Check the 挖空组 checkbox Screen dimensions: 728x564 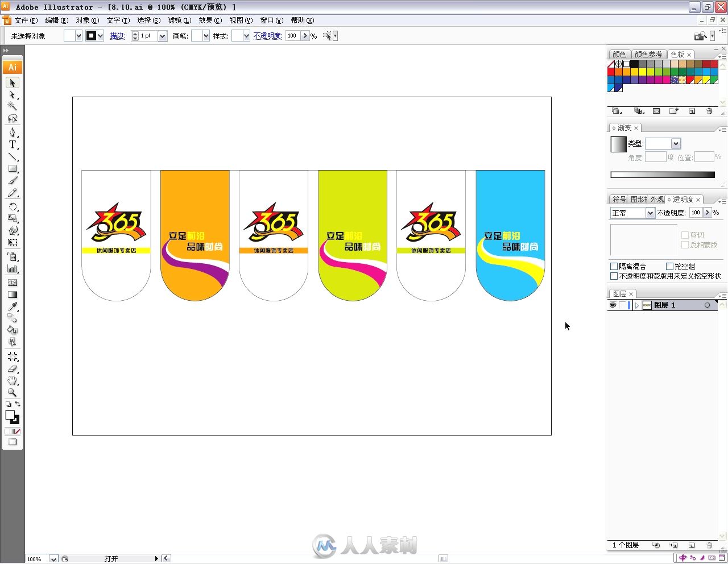click(669, 266)
